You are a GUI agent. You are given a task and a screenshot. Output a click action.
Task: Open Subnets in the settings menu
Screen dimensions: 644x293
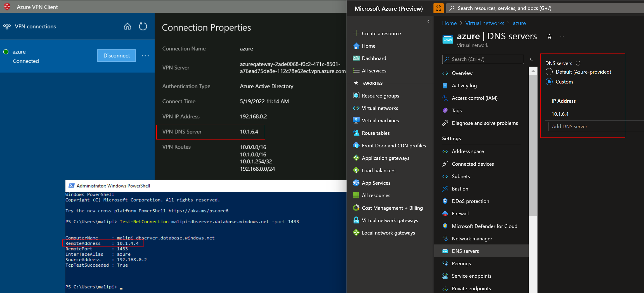pos(461,176)
